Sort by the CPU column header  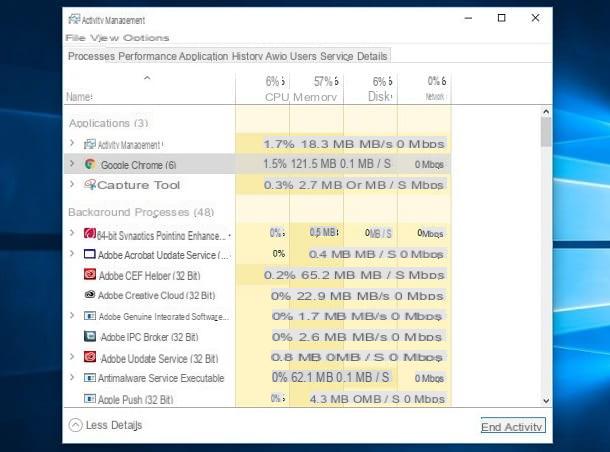[x=263, y=89]
